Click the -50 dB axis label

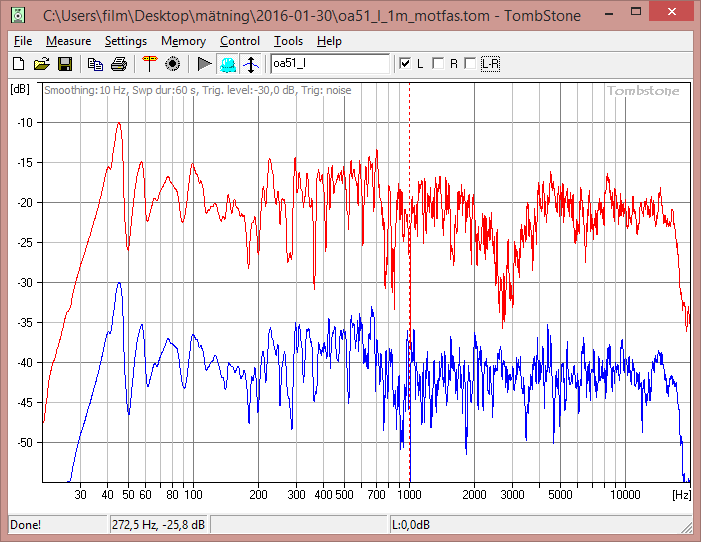pyautogui.click(x=25, y=443)
